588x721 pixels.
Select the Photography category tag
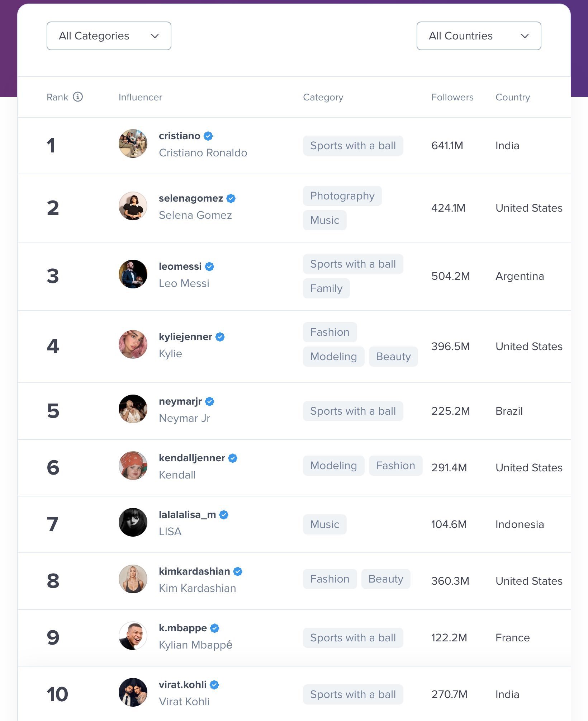(342, 196)
